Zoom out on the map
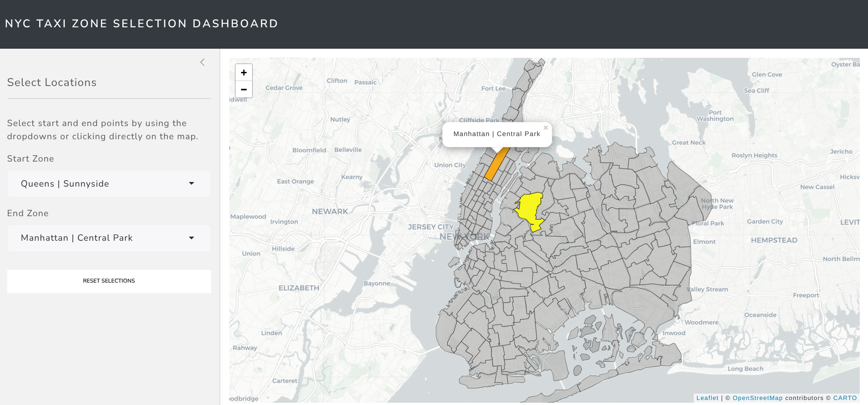This screenshot has width=868, height=405. [244, 90]
